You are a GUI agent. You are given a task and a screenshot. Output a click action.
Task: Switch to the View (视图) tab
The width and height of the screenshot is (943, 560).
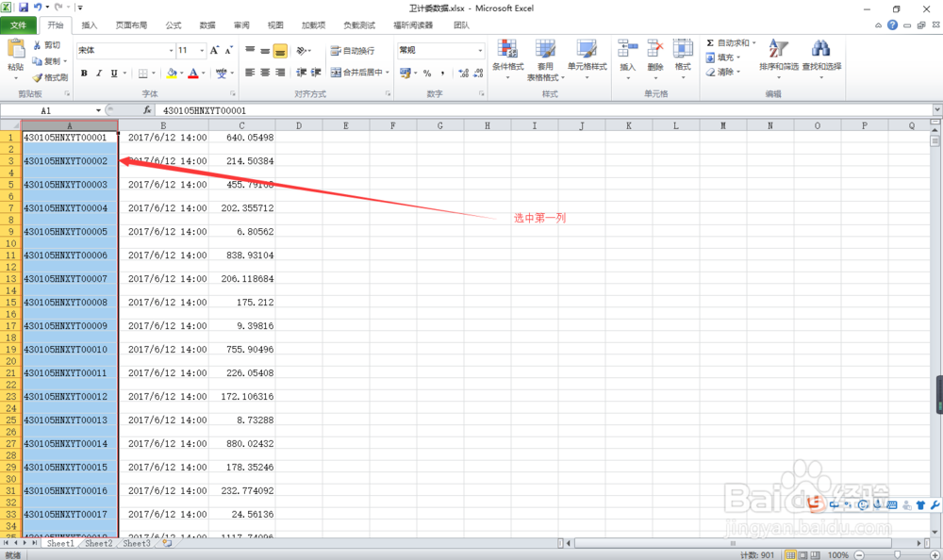(275, 25)
